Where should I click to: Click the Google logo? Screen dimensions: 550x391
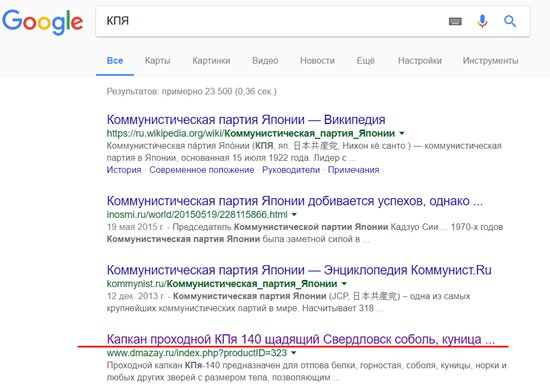click(42, 22)
